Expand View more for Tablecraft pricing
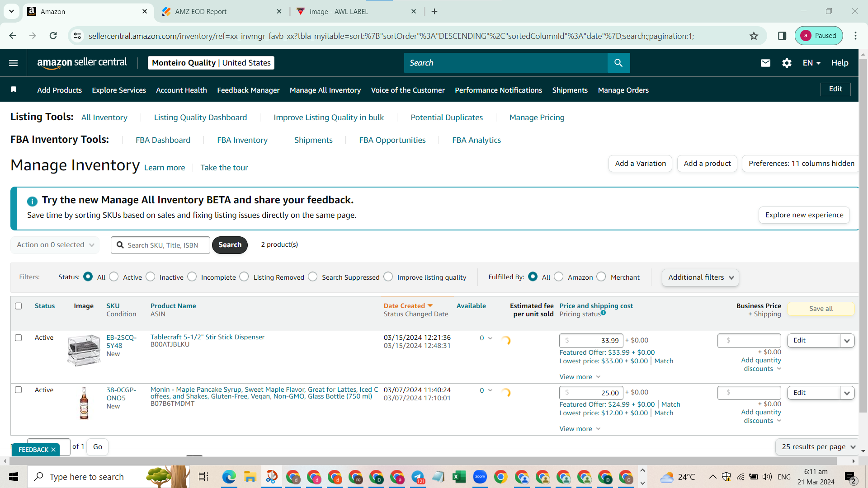 [580, 377]
